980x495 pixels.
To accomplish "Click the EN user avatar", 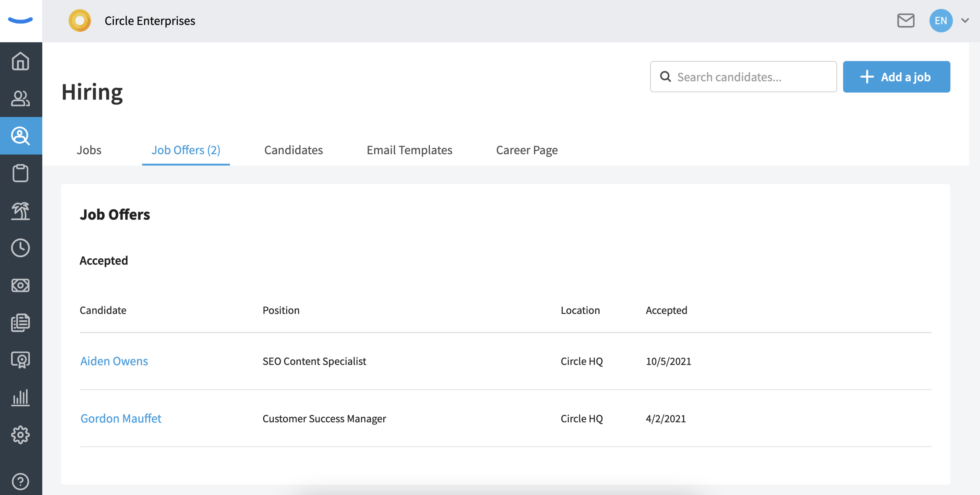I will click(941, 20).
